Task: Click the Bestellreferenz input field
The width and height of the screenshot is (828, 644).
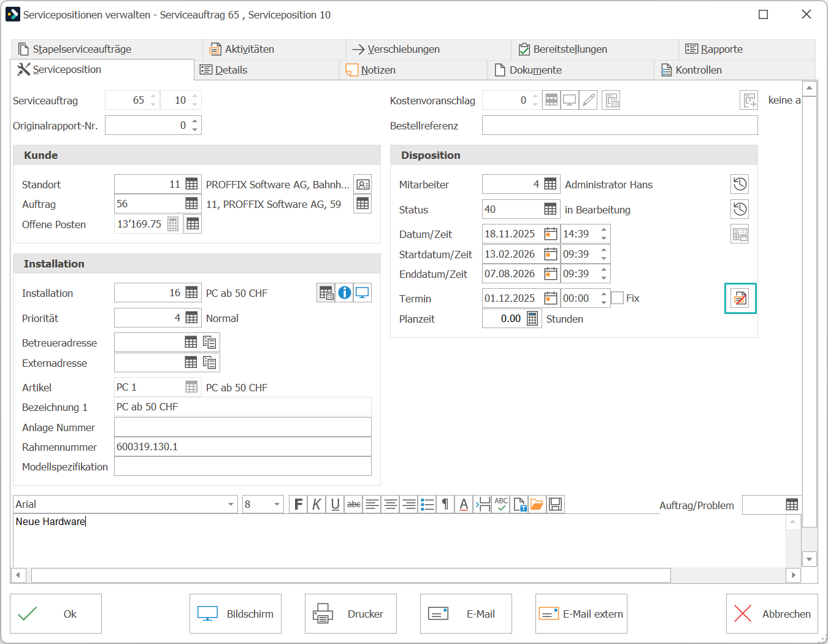Action: 620,125
